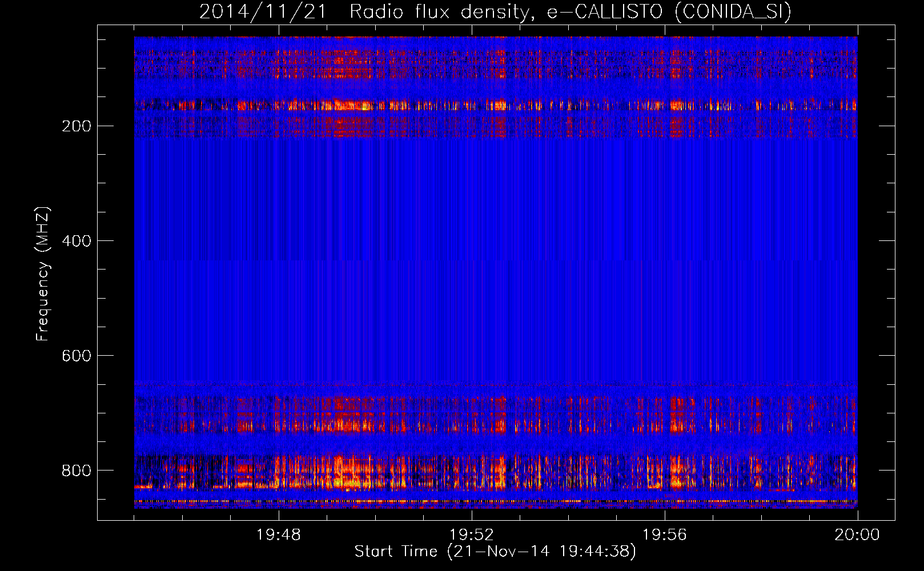Click the 19:56 time tick label
This screenshot has width=924, height=571.
point(665,534)
